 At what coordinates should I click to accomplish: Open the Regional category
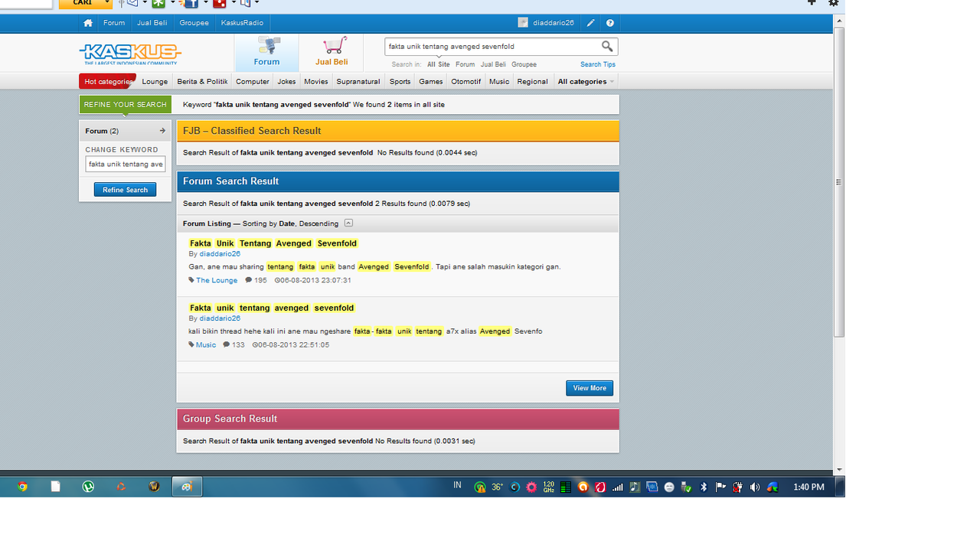[532, 81]
